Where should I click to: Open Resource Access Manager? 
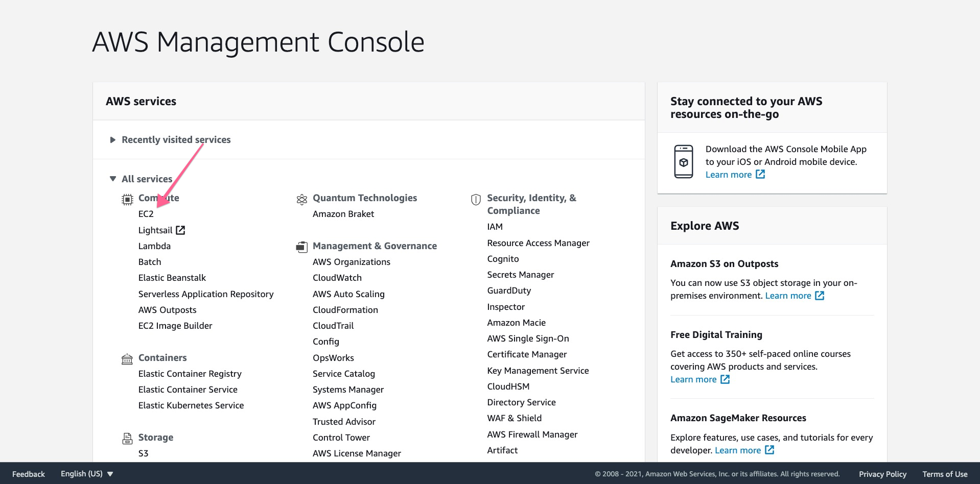coord(539,243)
